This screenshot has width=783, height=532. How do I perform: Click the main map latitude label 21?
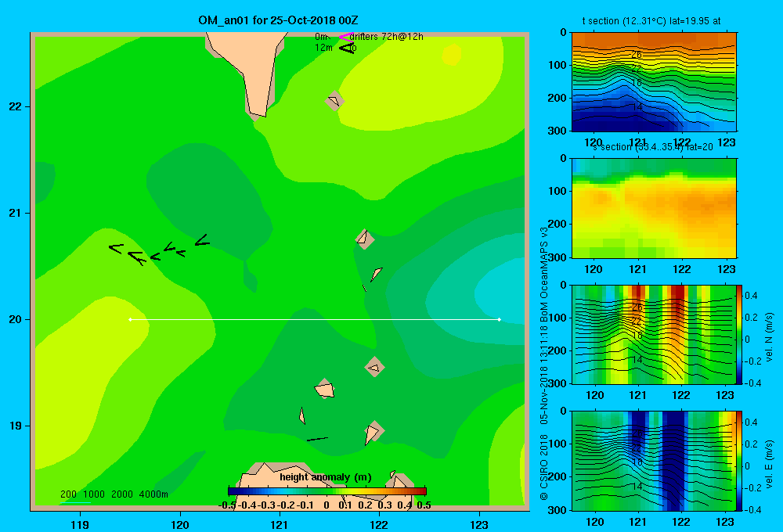pyautogui.click(x=16, y=213)
